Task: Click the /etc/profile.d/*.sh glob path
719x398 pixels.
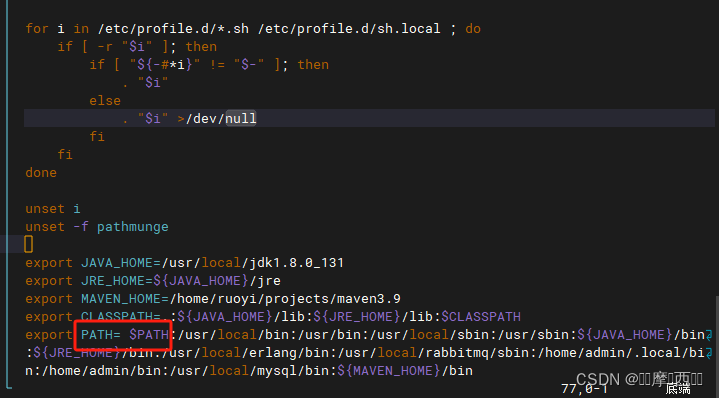Action: coord(173,29)
